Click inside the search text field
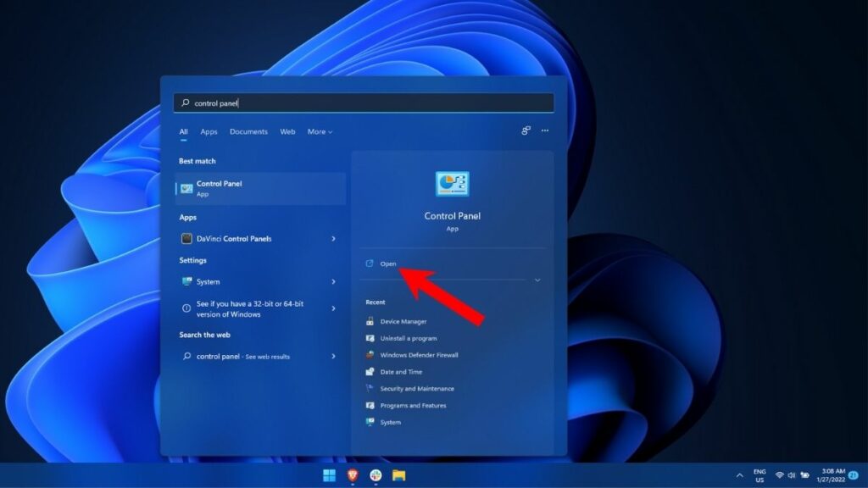868x488 pixels. pyautogui.click(x=364, y=103)
